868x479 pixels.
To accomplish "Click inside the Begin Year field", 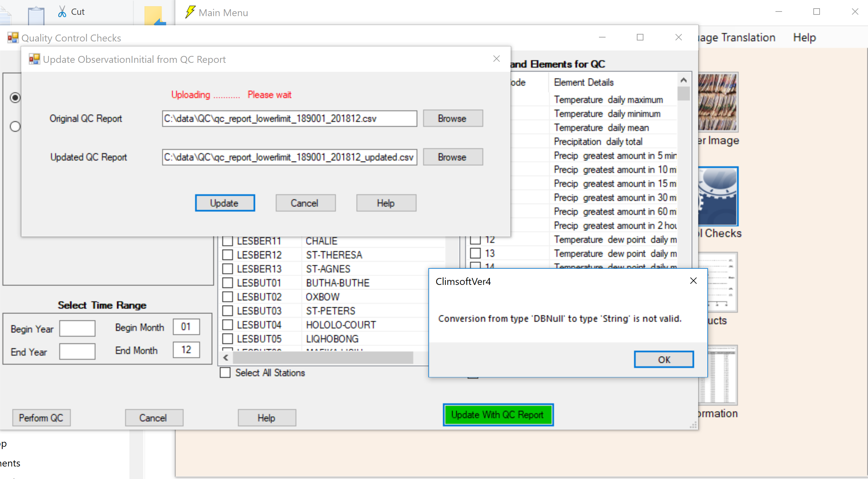I will click(77, 329).
